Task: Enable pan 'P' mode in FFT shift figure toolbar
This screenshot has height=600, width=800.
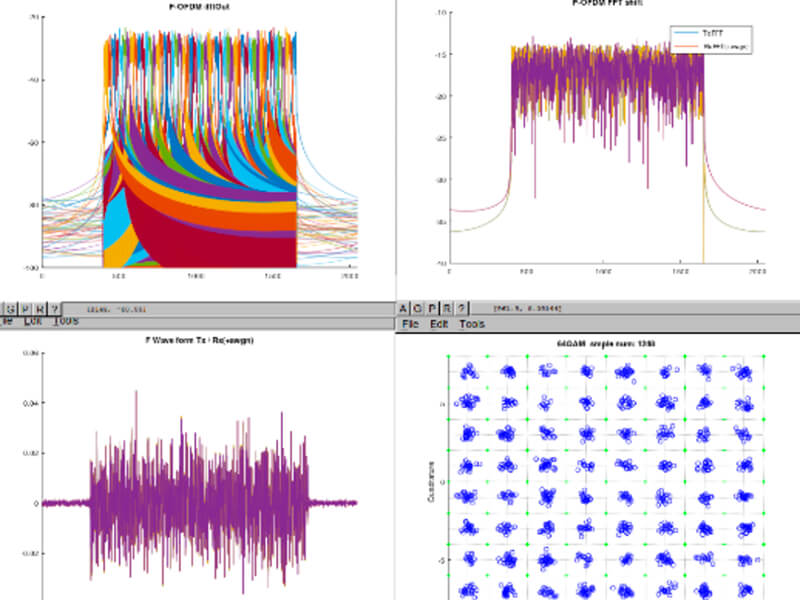Action: point(433,309)
